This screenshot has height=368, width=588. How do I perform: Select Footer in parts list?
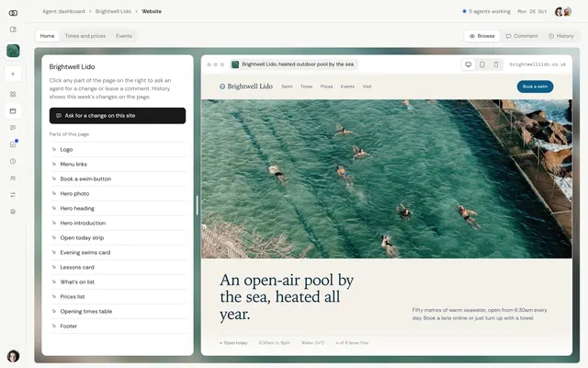point(119,326)
